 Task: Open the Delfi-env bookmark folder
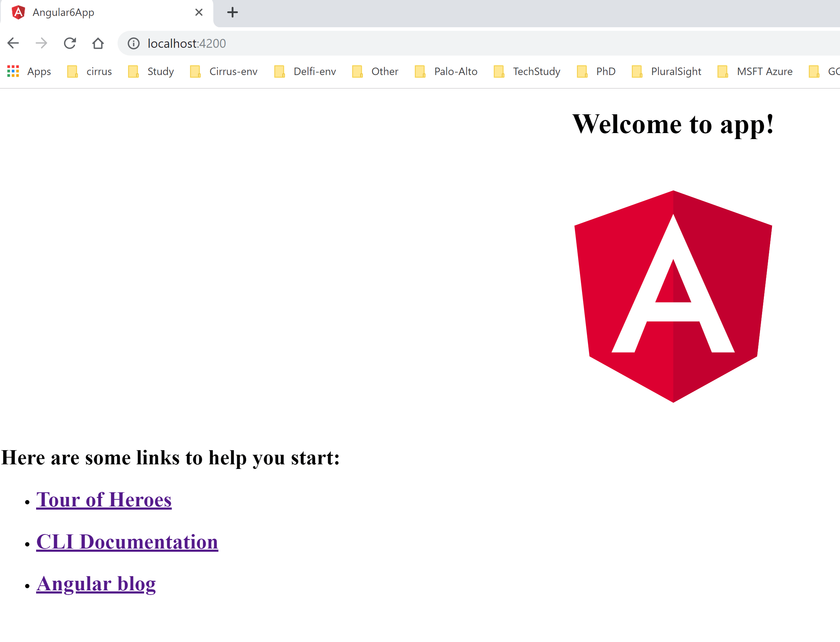(305, 71)
